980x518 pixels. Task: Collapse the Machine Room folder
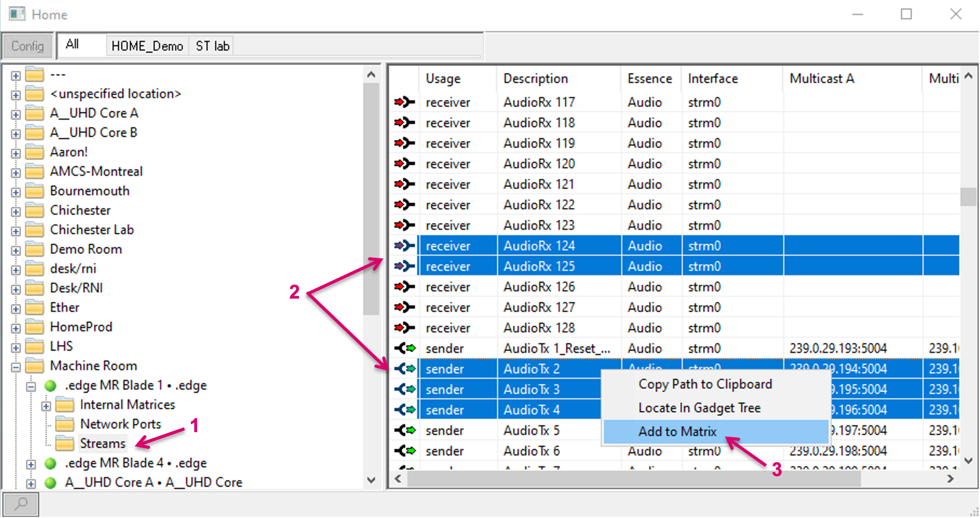click(16, 367)
